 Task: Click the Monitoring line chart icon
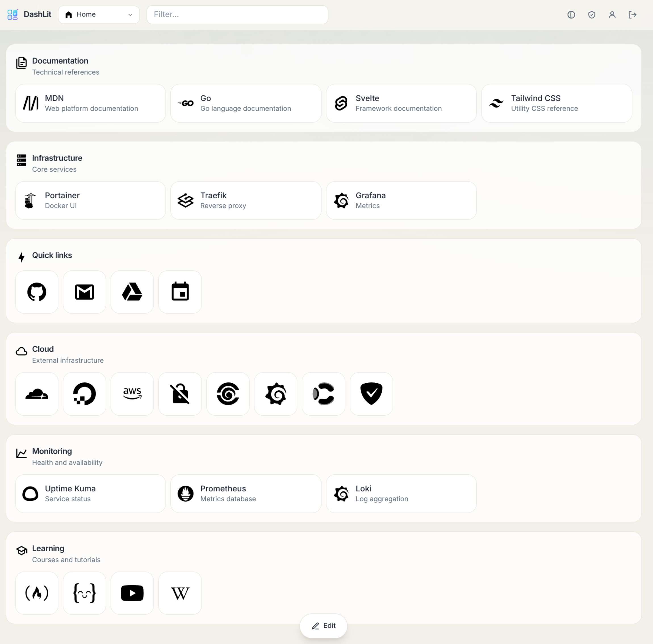21,453
